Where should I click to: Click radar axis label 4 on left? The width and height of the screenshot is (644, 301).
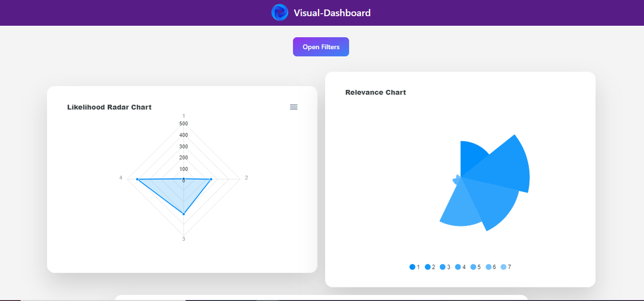pyautogui.click(x=121, y=178)
